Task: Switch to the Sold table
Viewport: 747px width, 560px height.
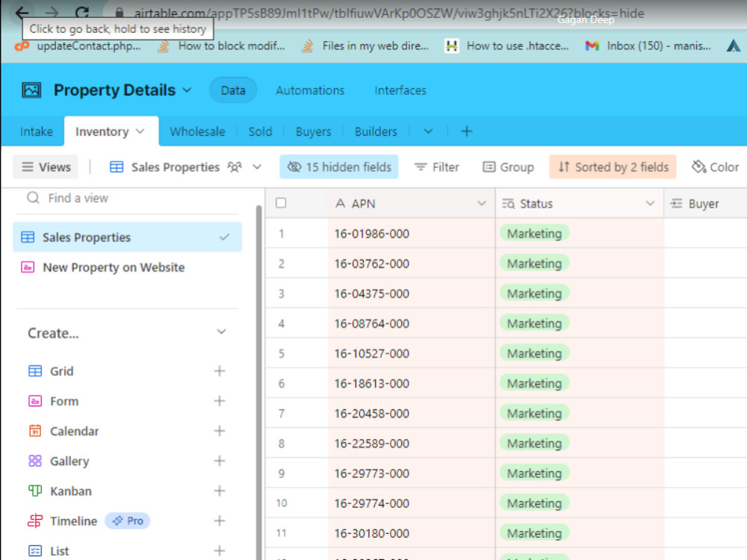Action: click(260, 131)
